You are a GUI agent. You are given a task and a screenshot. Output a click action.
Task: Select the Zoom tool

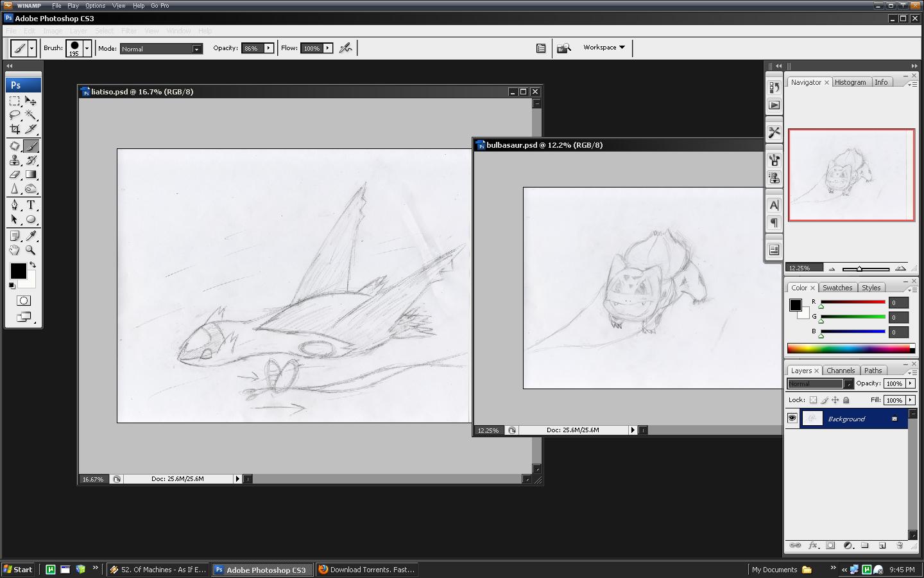point(31,250)
